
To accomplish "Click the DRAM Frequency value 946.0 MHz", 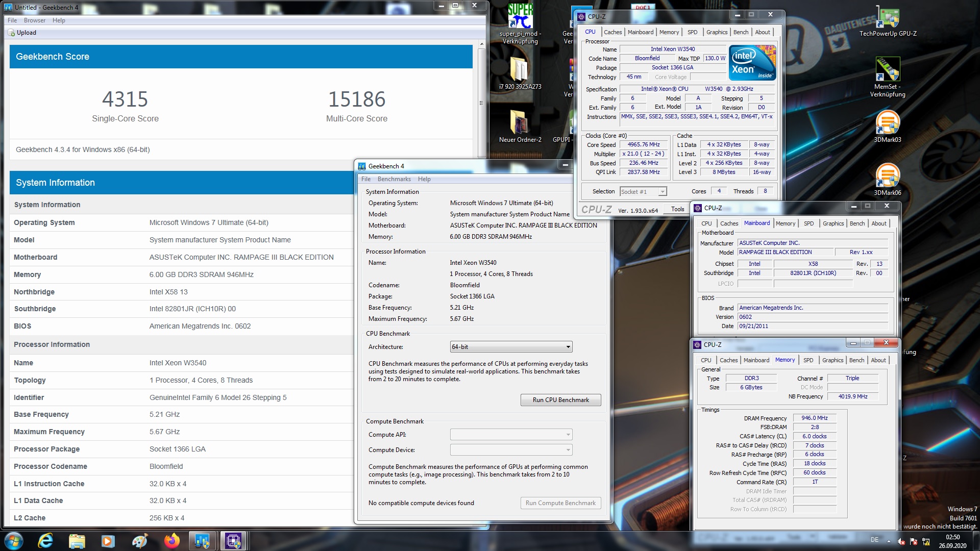I will [815, 418].
